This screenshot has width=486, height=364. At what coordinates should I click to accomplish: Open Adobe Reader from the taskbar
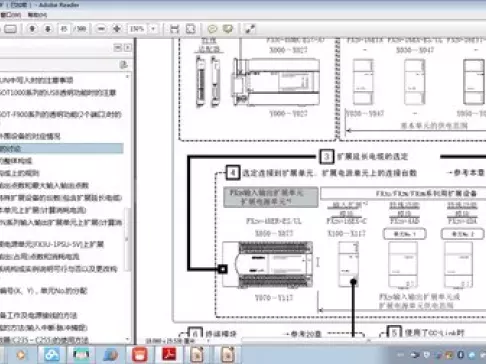[x=169, y=354]
